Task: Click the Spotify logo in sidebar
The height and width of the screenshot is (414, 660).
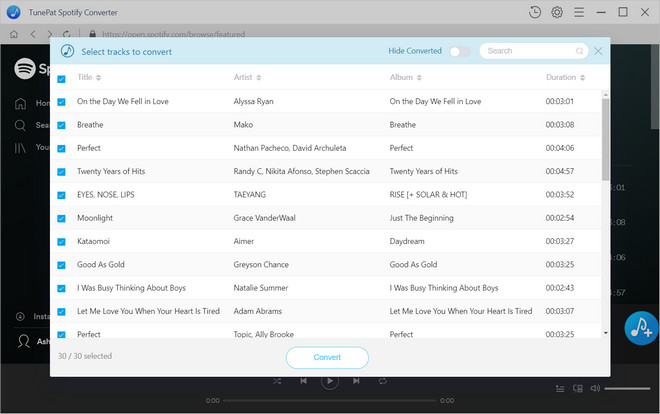Action: pyautogui.click(x=25, y=68)
